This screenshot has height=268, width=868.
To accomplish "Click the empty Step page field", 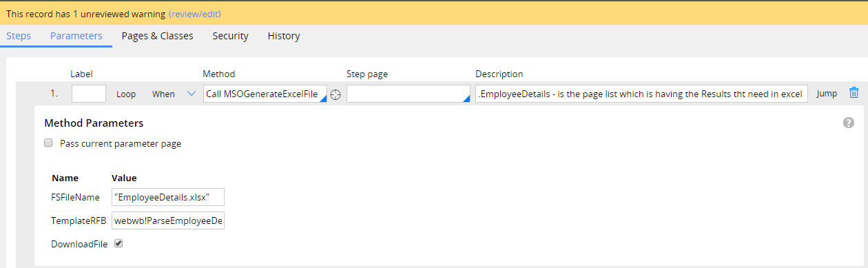I will pos(409,94).
